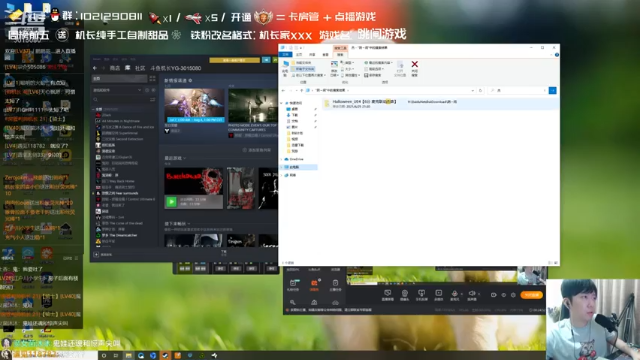
Task: Open the File tab in Explorer ribbon
Action: click(x=286, y=54)
